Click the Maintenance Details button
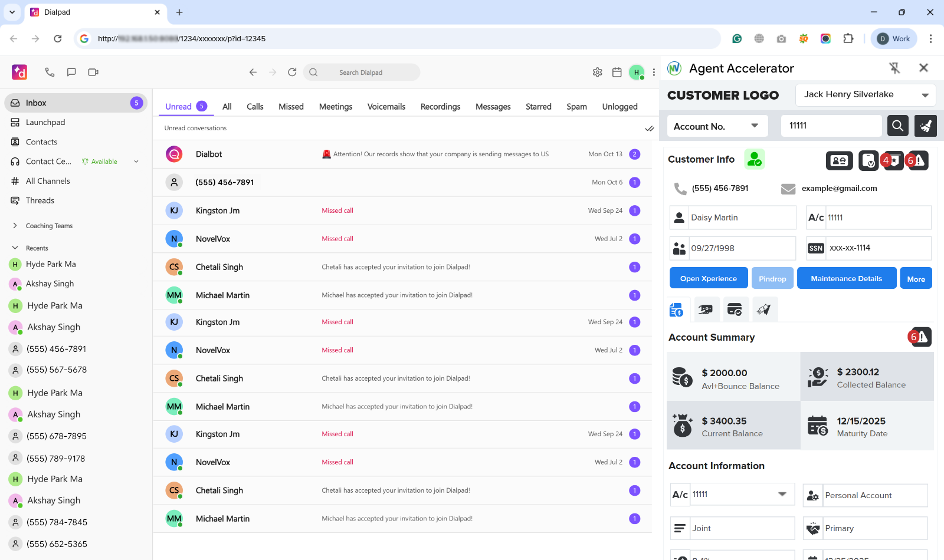Image resolution: width=944 pixels, height=560 pixels. [x=847, y=278]
